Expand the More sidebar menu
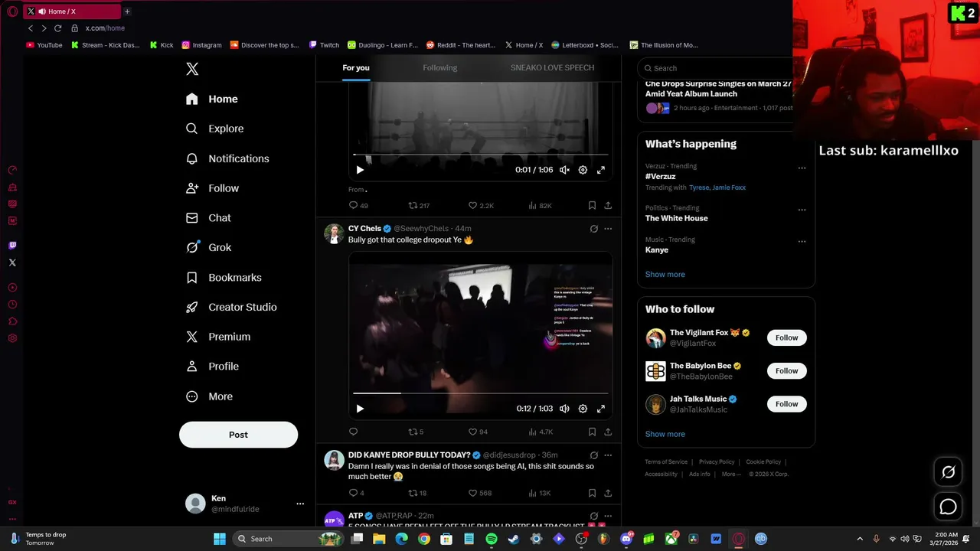980x551 pixels. [210, 396]
